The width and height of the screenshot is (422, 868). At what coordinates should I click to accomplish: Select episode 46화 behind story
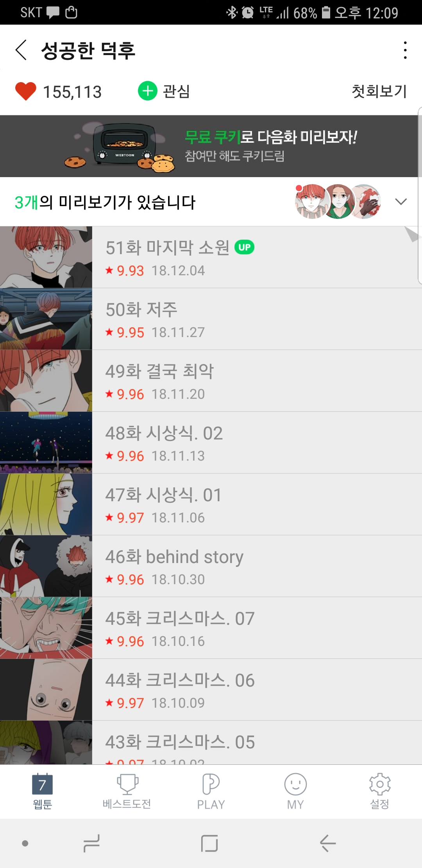(x=211, y=566)
